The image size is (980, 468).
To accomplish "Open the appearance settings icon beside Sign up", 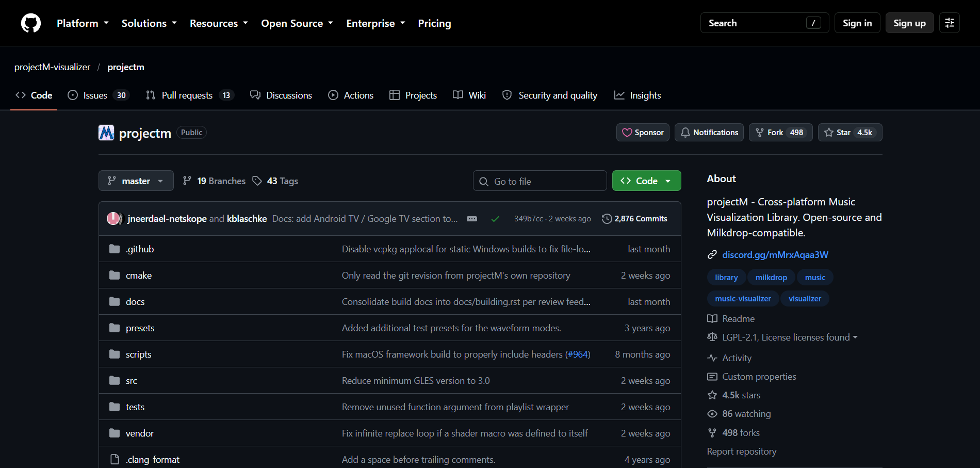I will coord(949,23).
